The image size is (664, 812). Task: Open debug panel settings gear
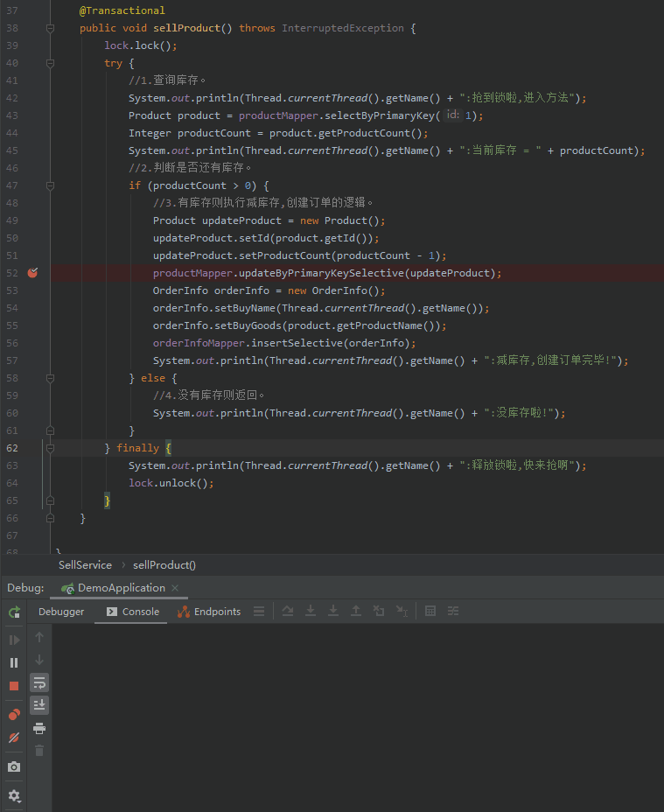(x=14, y=795)
